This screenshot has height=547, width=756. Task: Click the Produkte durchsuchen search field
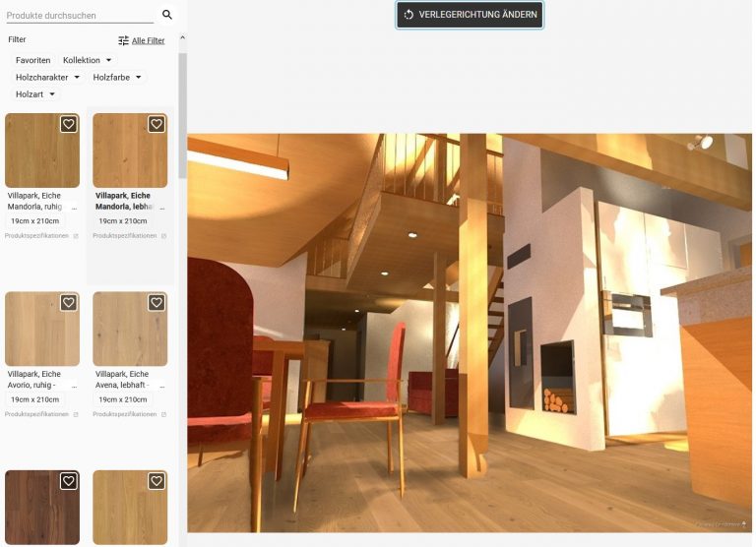coord(79,16)
